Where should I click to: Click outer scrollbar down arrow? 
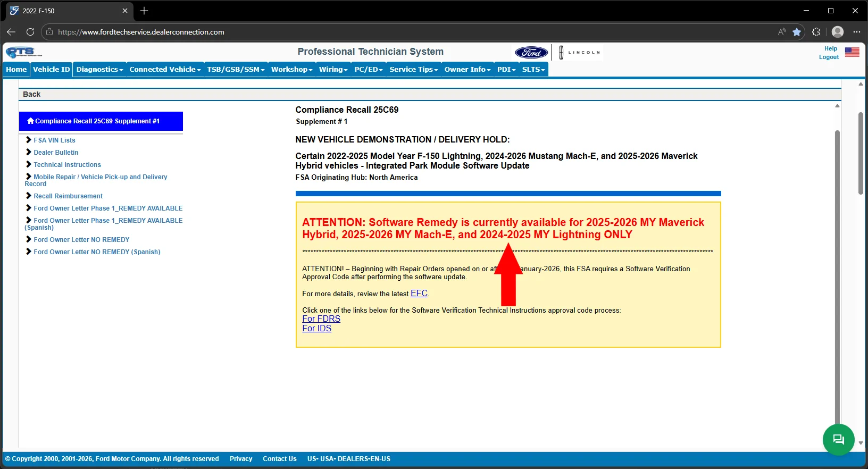pos(861,442)
